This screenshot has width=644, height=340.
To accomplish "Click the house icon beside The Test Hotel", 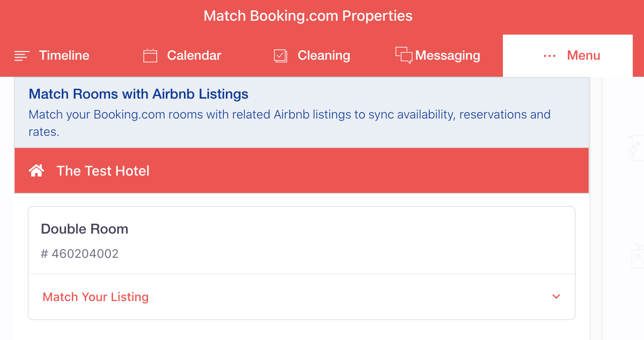I will 36,171.
